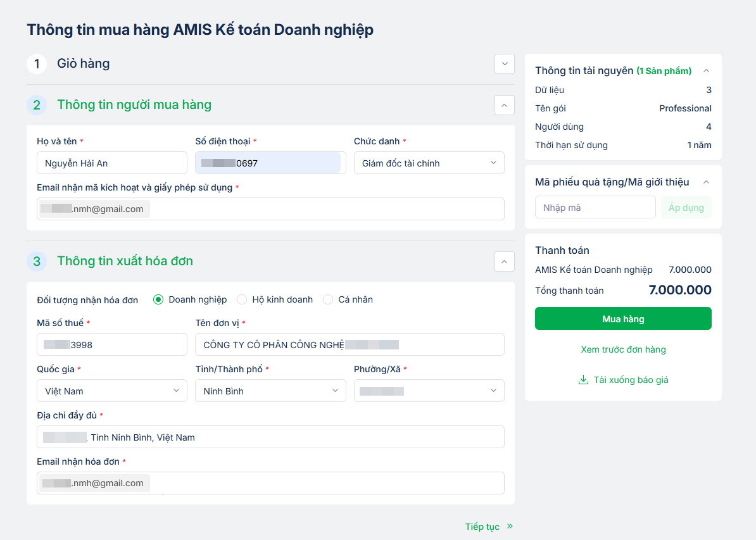
Task: Collapse Thông tin xuất hóa đơn section
Action: [505, 261]
